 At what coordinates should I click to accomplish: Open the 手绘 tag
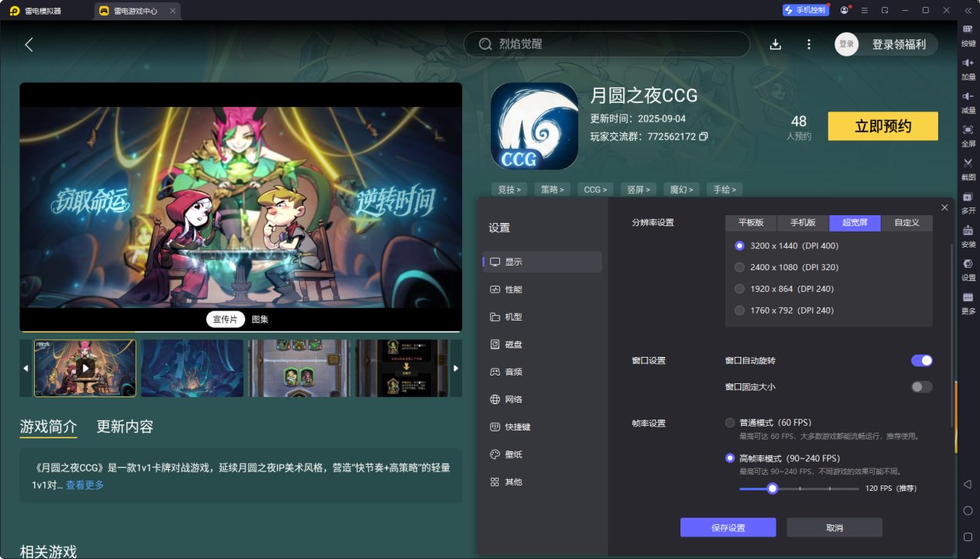pos(725,189)
